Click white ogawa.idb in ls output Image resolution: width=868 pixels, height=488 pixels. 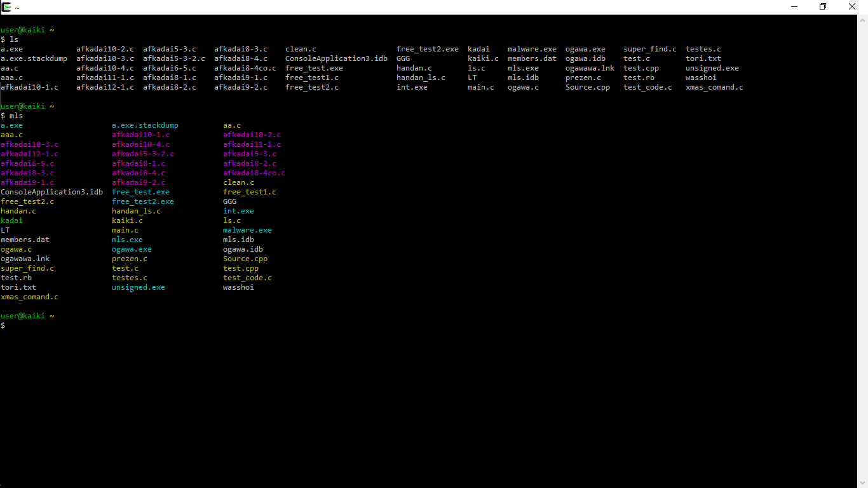pyautogui.click(x=585, y=58)
